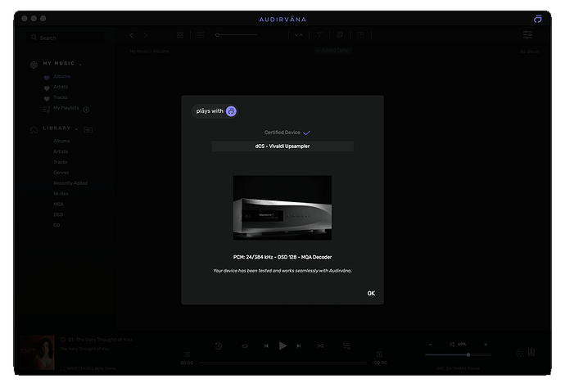
Task: Click the now playing album artwork
Action: pos(38,353)
